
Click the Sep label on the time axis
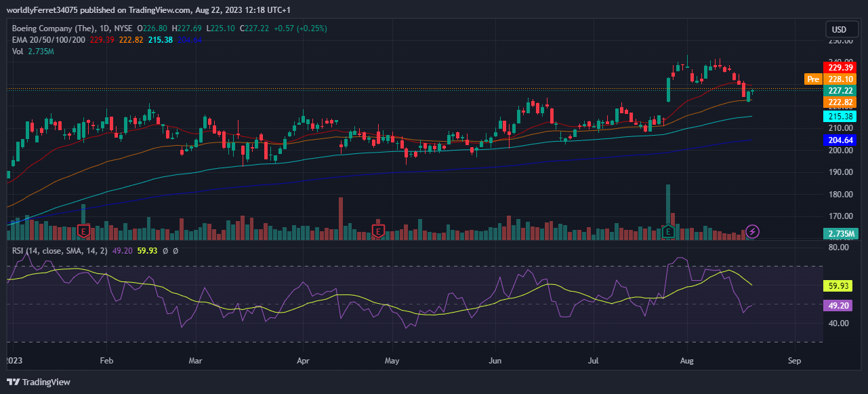coord(795,361)
